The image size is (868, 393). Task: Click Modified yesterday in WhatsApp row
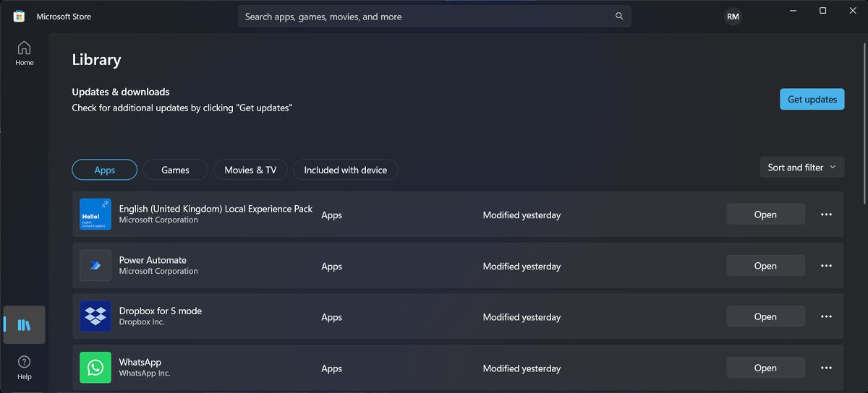tap(522, 368)
